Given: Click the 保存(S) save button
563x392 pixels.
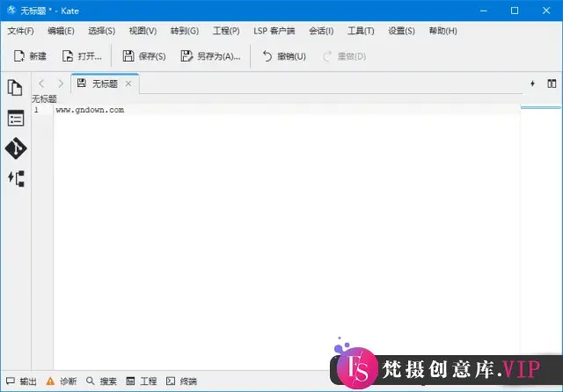Looking at the screenshot, I should (x=144, y=56).
